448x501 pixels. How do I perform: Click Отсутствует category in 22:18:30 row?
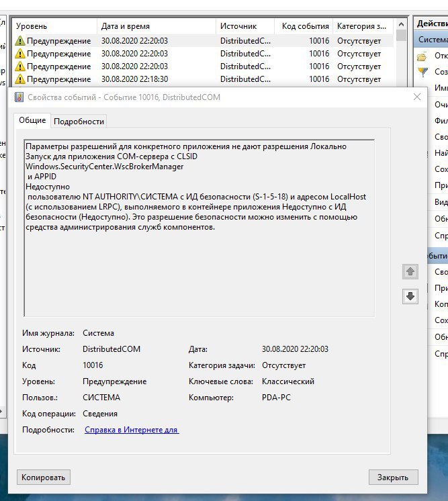coord(359,79)
